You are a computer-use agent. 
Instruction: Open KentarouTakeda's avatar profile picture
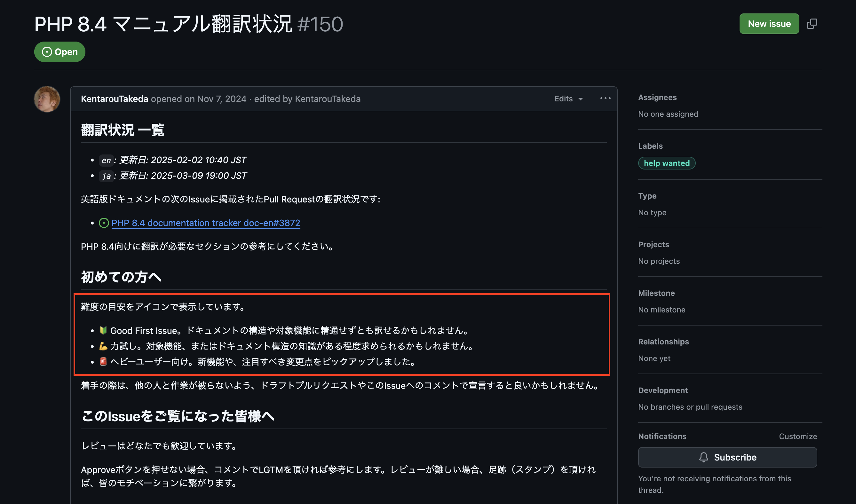click(47, 99)
